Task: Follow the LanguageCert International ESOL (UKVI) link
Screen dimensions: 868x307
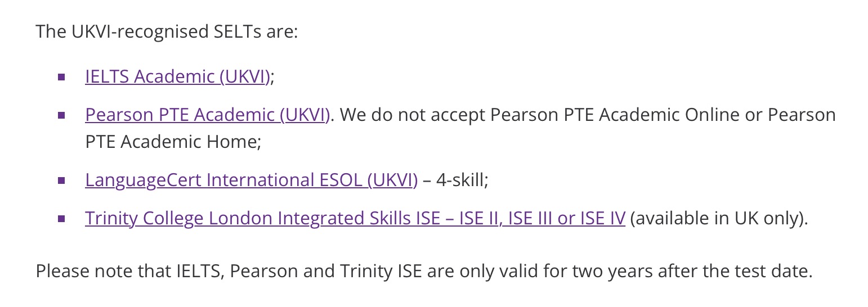Action: (251, 180)
